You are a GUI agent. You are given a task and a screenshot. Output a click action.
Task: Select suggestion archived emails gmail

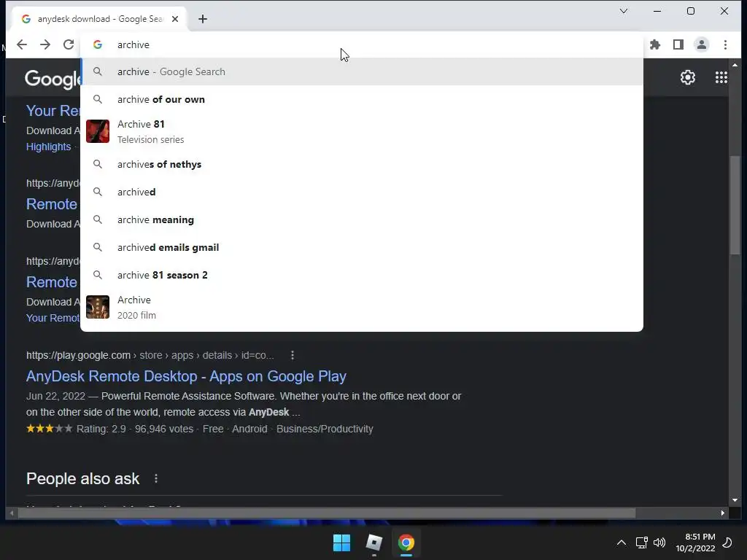click(x=362, y=247)
